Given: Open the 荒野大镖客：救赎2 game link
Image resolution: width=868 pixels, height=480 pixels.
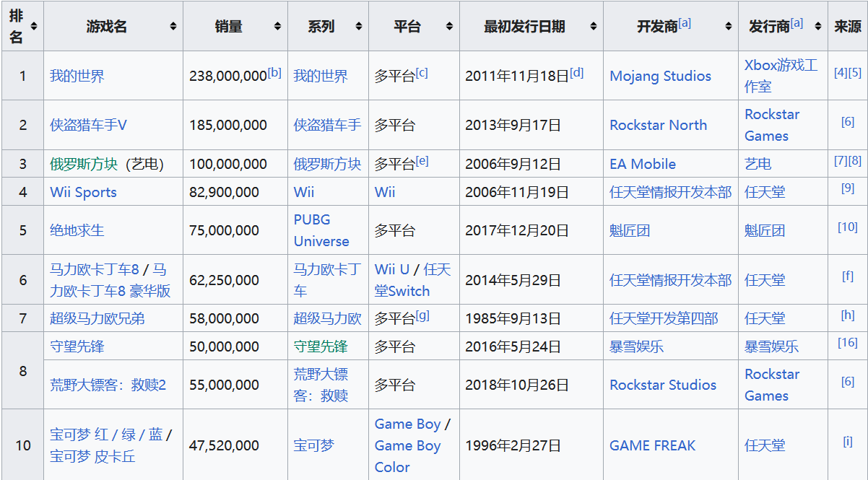Looking at the screenshot, I should pyautogui.click(x=108, y=385).
